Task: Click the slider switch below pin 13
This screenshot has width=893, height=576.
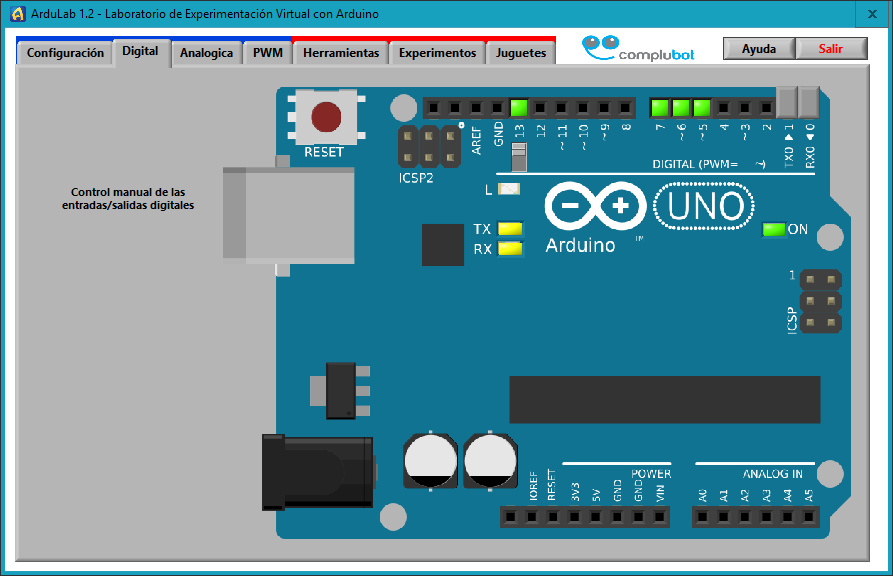Action: pyautogui.click(x=518, y=158)
